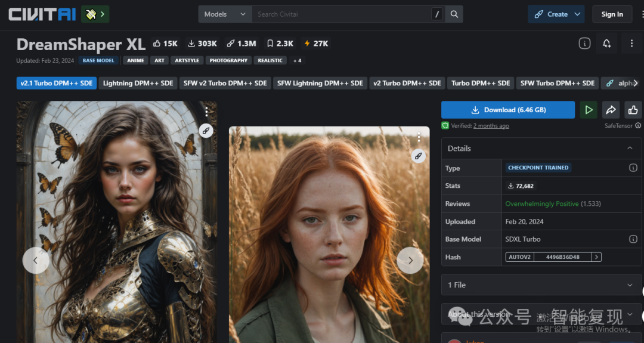Click the share arrow icon
644x343 pixels.
[x=611, y=110]
